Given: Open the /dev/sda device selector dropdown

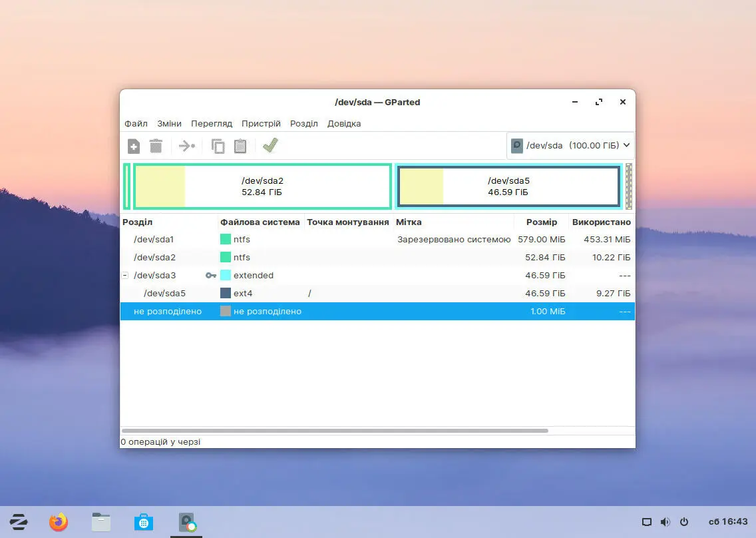Looking at the screenshot, I should pos(571,145).
